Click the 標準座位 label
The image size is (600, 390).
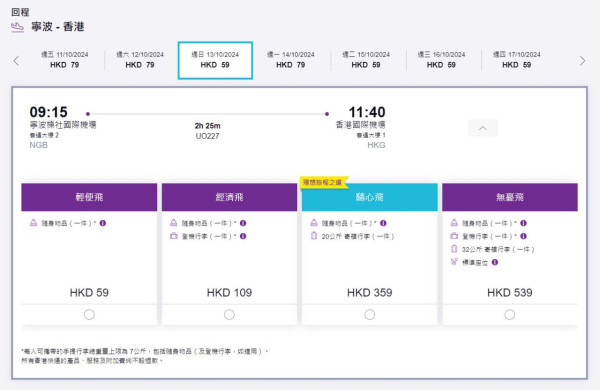pos(475,263)
